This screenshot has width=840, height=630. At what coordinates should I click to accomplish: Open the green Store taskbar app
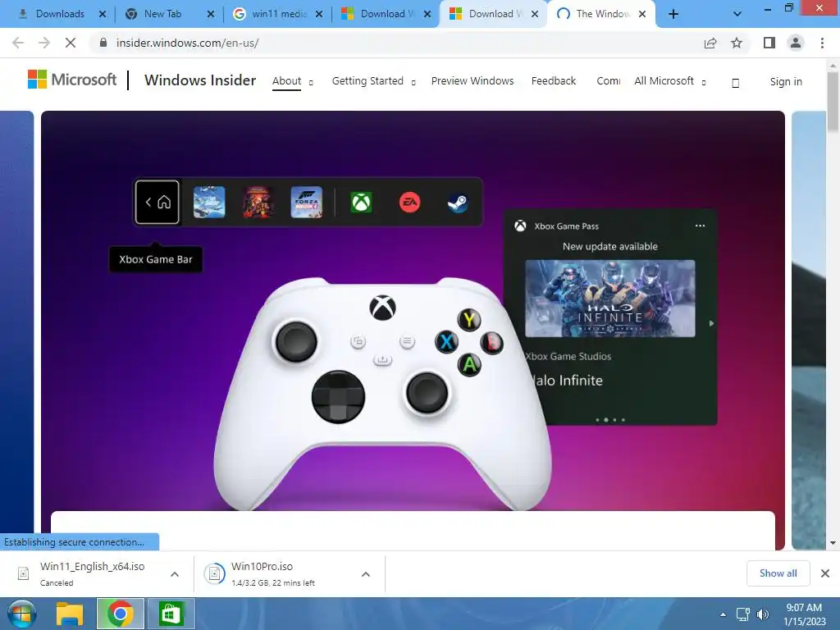(x=171, y=614)
